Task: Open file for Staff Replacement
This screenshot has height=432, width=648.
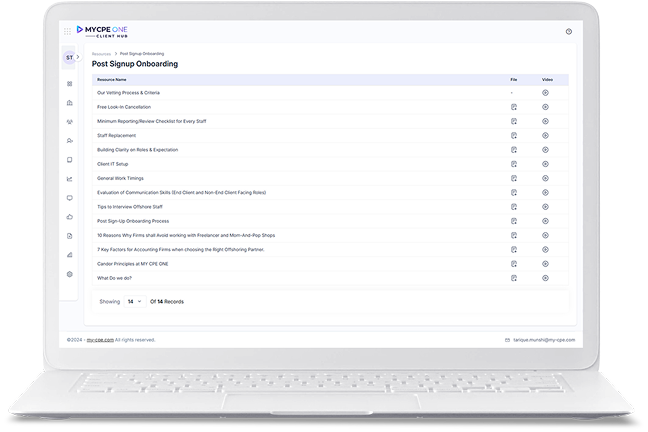Action: 512,135
